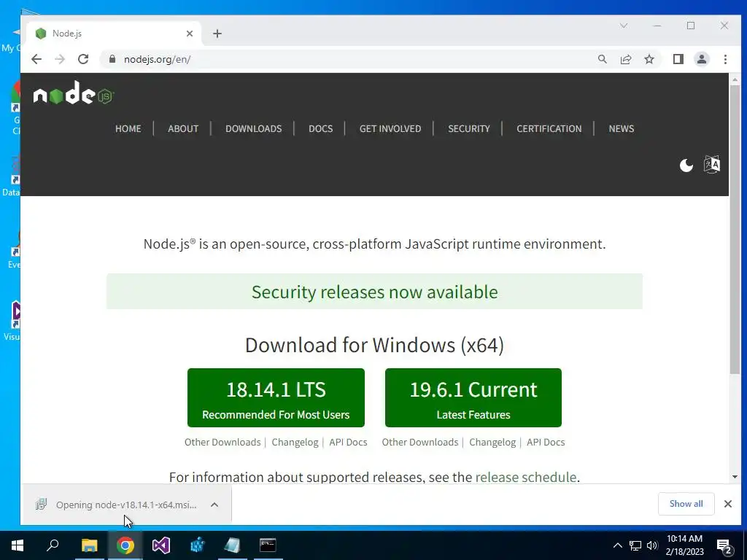
Task: Select the Node.js browser tab
Action: click(112, 34)
